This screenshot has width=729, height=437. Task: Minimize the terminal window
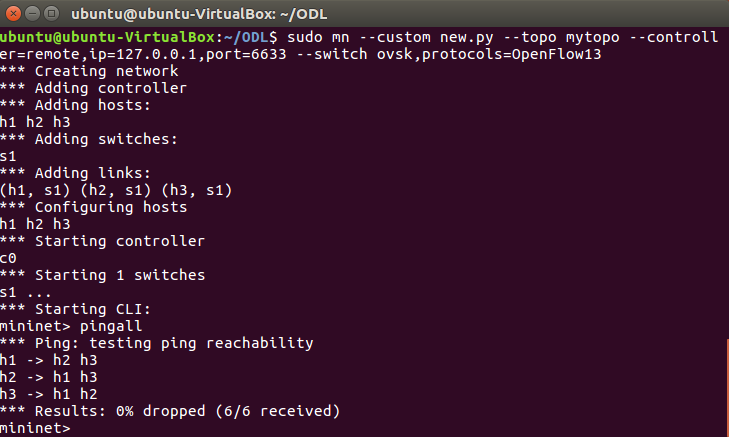pos(33,15)
